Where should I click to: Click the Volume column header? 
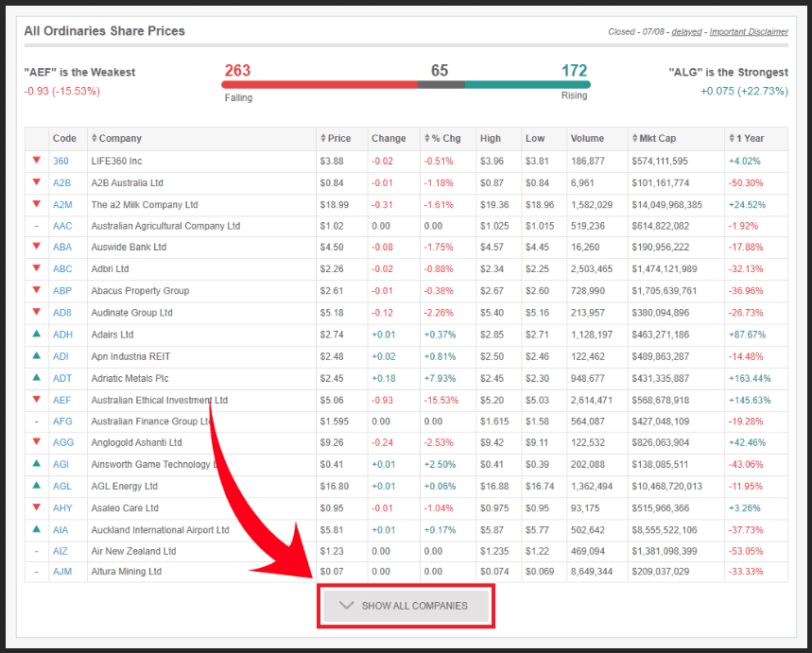click(x=587, y=138)
